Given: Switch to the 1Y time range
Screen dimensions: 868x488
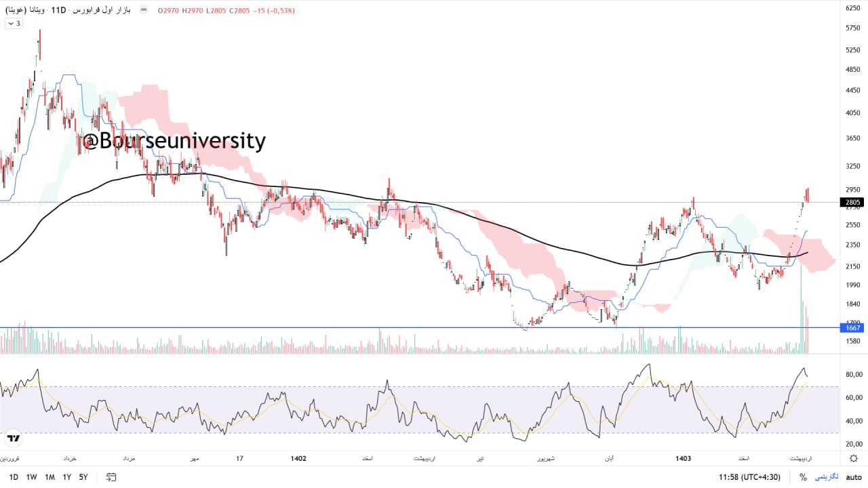Looking at the screenshot, I should [x=67, y=477].
